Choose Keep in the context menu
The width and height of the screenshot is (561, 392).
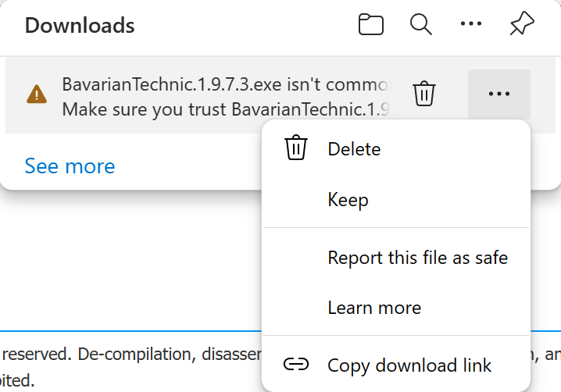point(348,200)
